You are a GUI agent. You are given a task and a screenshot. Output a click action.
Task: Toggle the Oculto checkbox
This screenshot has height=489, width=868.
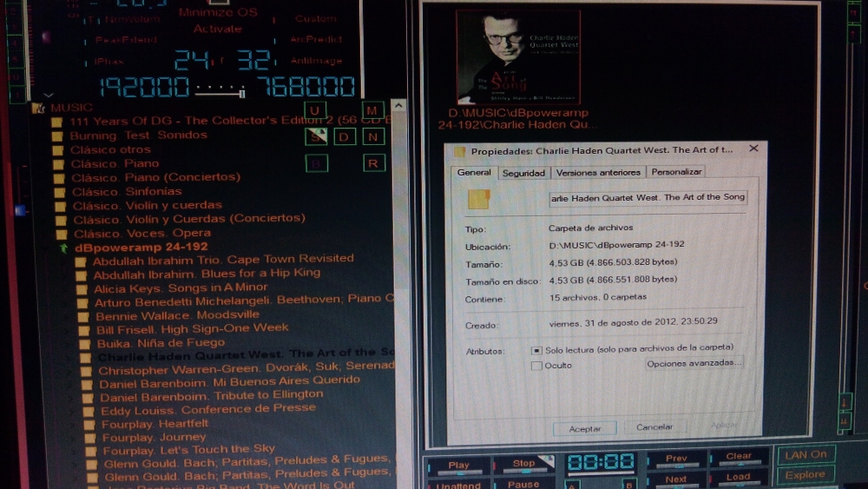536,366
